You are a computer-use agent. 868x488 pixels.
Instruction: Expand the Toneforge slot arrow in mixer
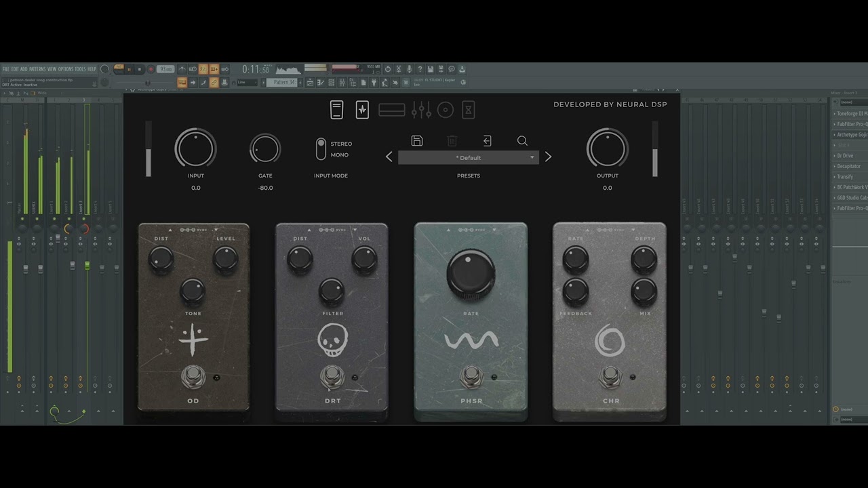pyautogui.click(x=834, y=114)
